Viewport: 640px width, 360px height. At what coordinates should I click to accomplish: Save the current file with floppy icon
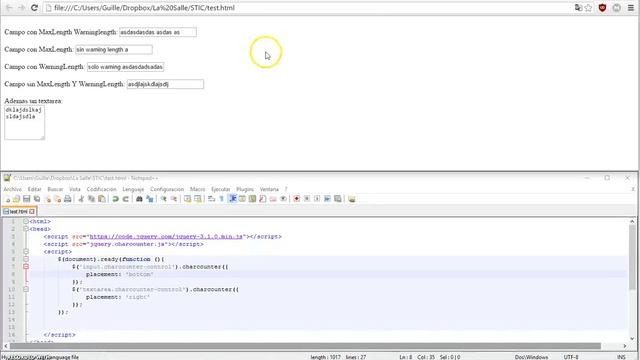[x=27, y=199]
